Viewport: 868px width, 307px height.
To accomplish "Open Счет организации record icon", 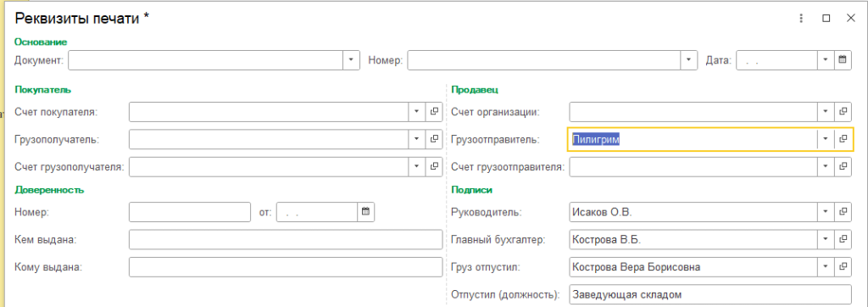I will 843,111.
